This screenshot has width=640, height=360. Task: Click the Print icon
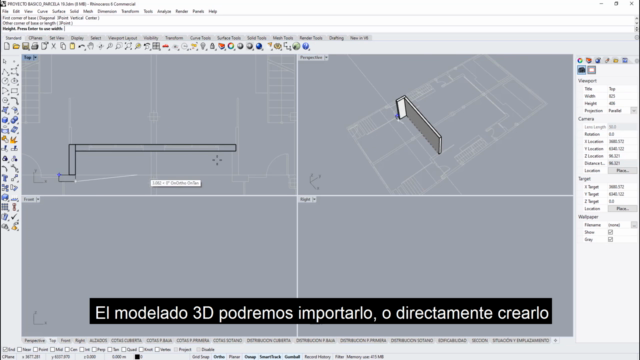(35, 47)
